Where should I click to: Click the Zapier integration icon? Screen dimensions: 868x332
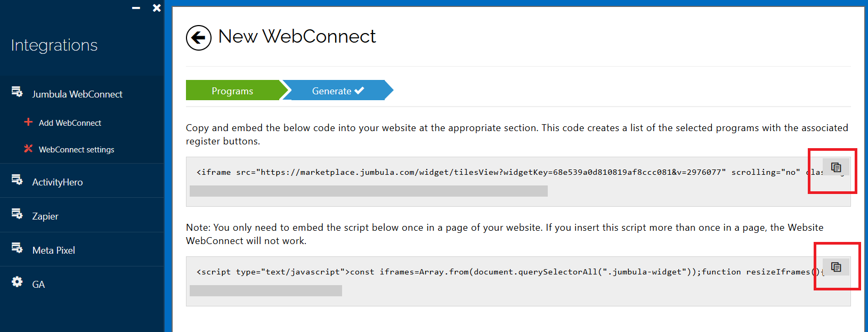tap(17, 214)
